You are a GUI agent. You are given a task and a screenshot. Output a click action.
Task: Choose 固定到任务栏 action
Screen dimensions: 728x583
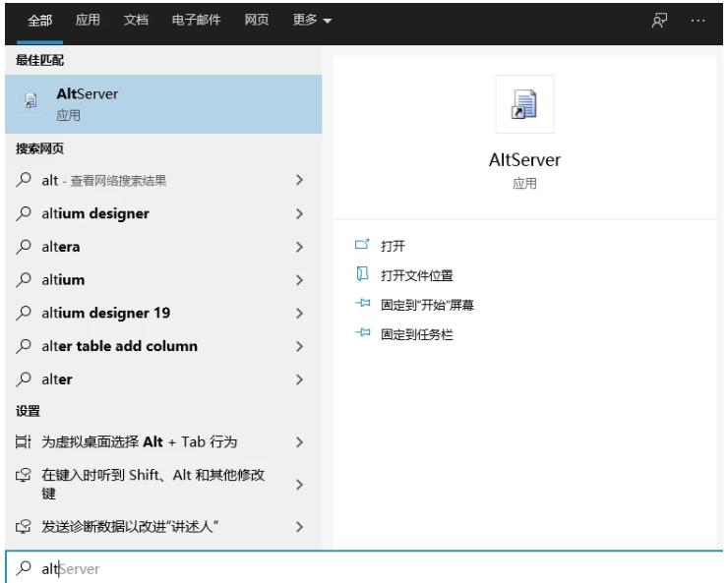coord(417,334)
